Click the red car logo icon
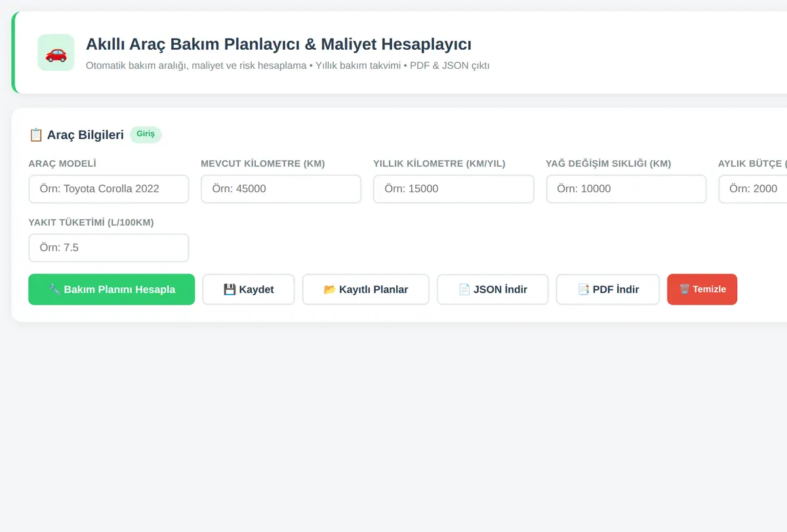The height and width of the screenshot is (532, 787). point(56,52)
